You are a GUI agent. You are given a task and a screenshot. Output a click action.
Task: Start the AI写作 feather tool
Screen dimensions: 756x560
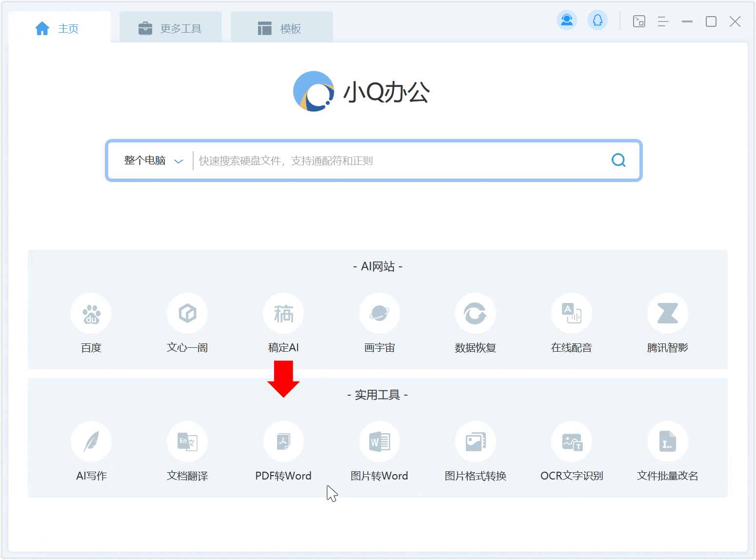(x=91, y=442)
